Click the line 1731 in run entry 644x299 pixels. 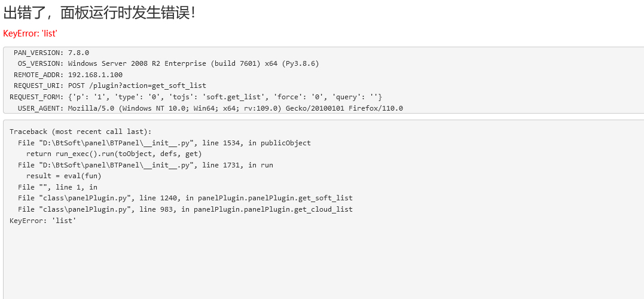click(x=145, y=164)
